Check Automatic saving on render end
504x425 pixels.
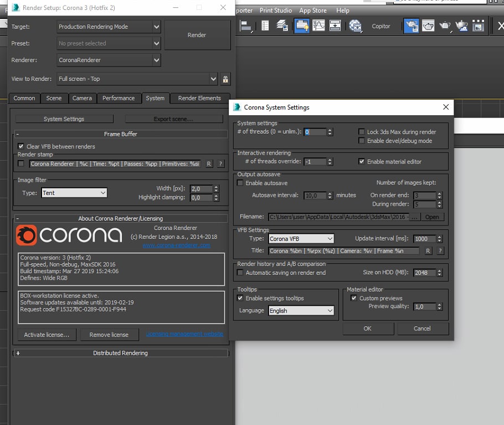click(x=240, y=273)
